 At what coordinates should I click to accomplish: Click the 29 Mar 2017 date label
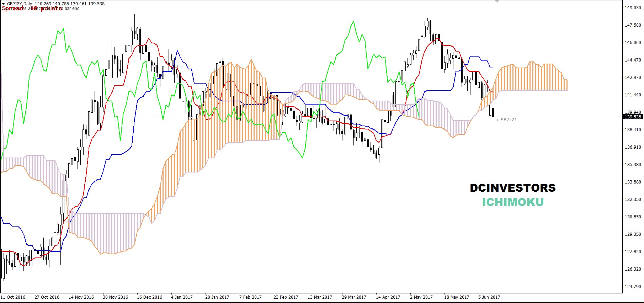(x=354, y=297)
